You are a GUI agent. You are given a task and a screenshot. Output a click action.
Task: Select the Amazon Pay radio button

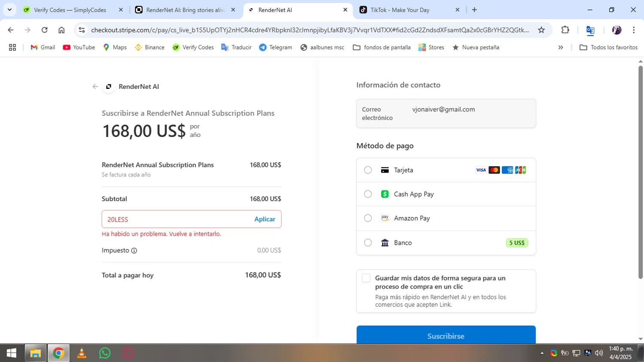[x=368, y=218]
